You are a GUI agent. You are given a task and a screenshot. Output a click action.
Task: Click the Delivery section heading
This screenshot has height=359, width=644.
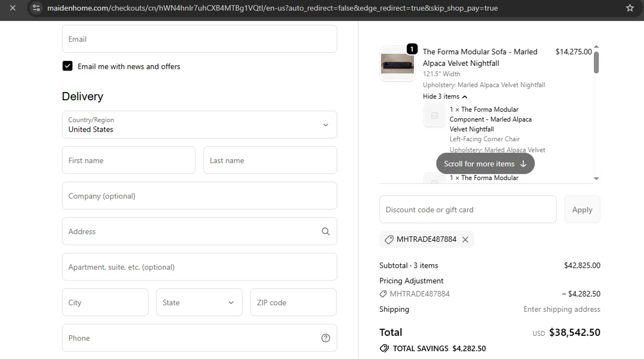click(x=82, y=97)
